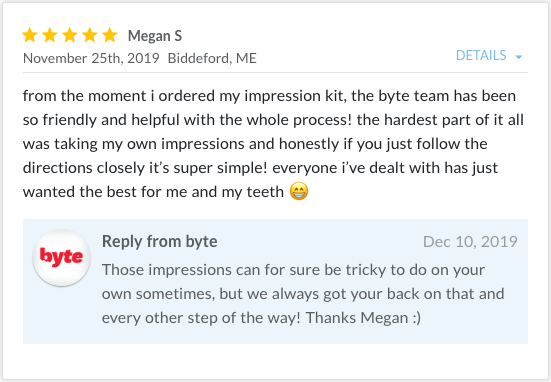Click 'Thanks Megan :)' in the reply

pyautogui.click(x=363, y=318)
